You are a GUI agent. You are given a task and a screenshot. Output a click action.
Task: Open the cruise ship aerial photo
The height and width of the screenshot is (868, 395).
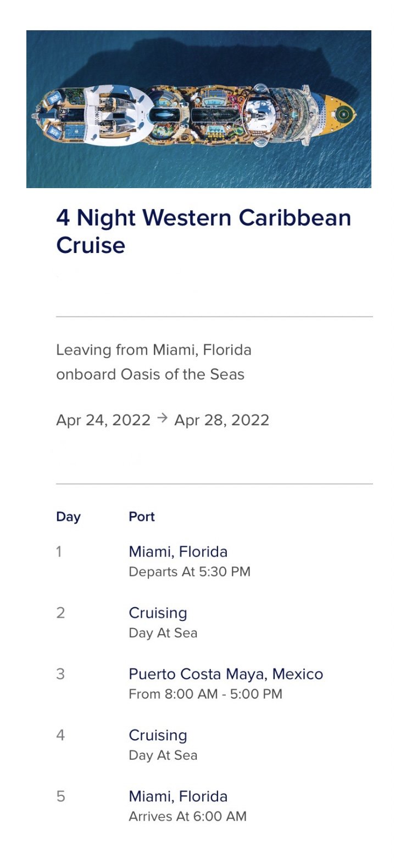pyautogui.click(x=198, y=109)
